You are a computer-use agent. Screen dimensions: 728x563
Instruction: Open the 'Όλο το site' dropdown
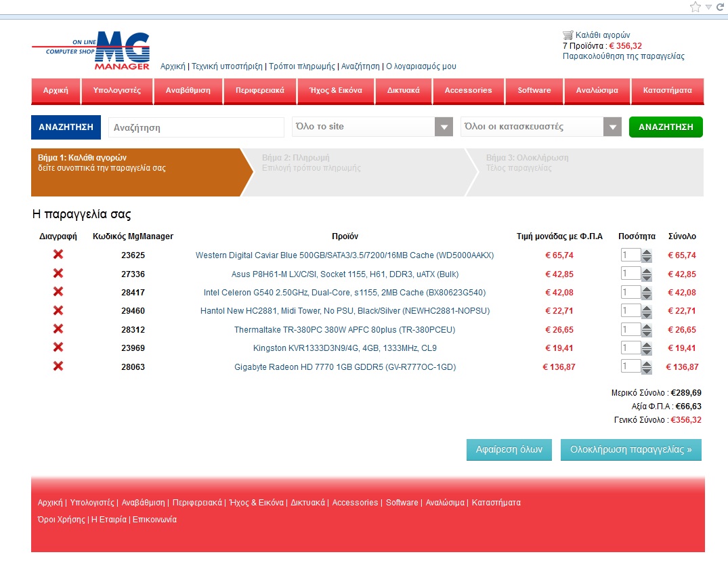pyautogui.click(x=372, y=127)
